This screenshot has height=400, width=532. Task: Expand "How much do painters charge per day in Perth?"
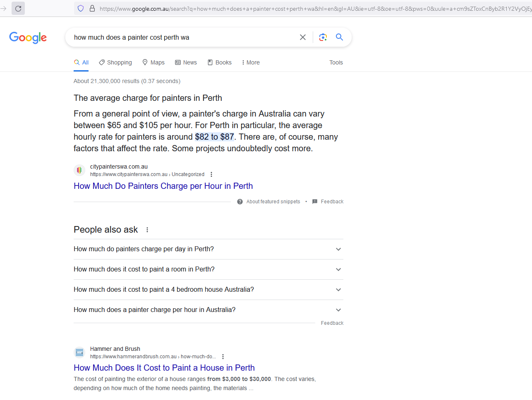point(208,249)
